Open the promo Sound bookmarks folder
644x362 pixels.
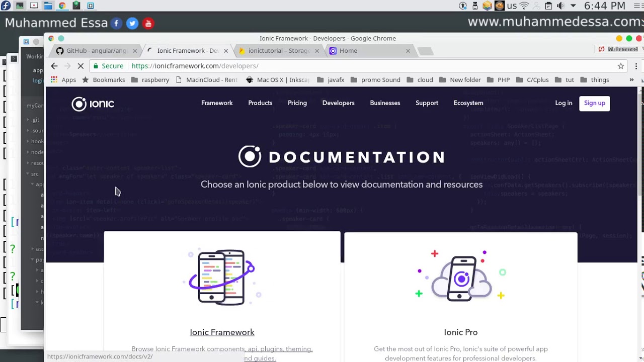click(375, 79)
